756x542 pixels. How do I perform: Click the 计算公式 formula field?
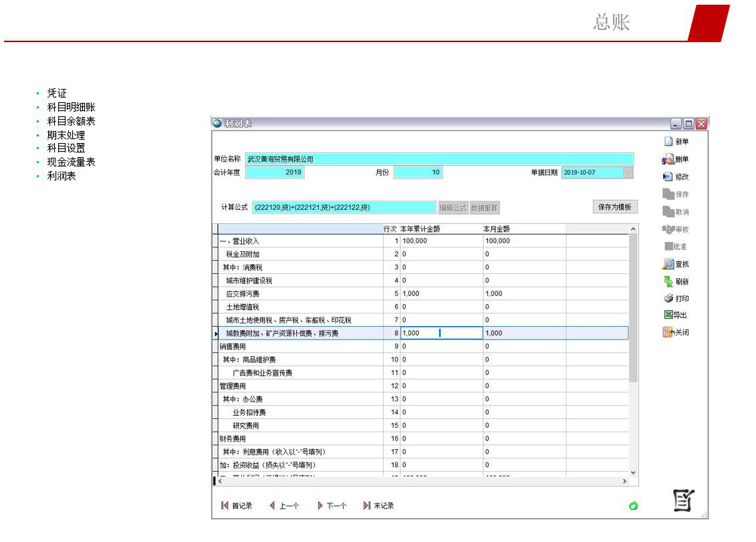pyautogui.click(x=344, y=208)
